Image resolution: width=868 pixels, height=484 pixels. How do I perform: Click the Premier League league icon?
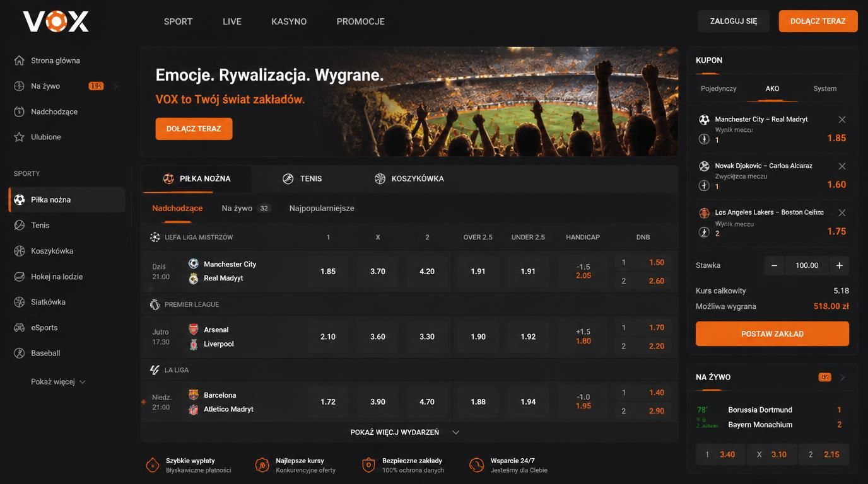pos(155,304)
